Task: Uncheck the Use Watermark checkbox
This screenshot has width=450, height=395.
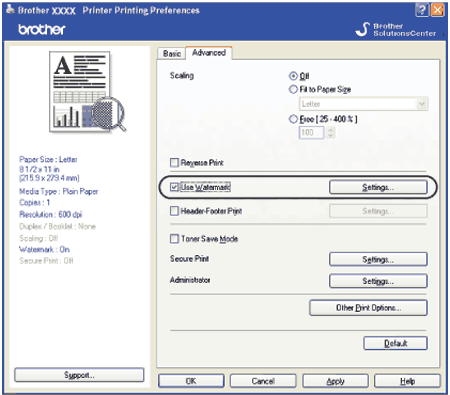Action: click(174, 187)
